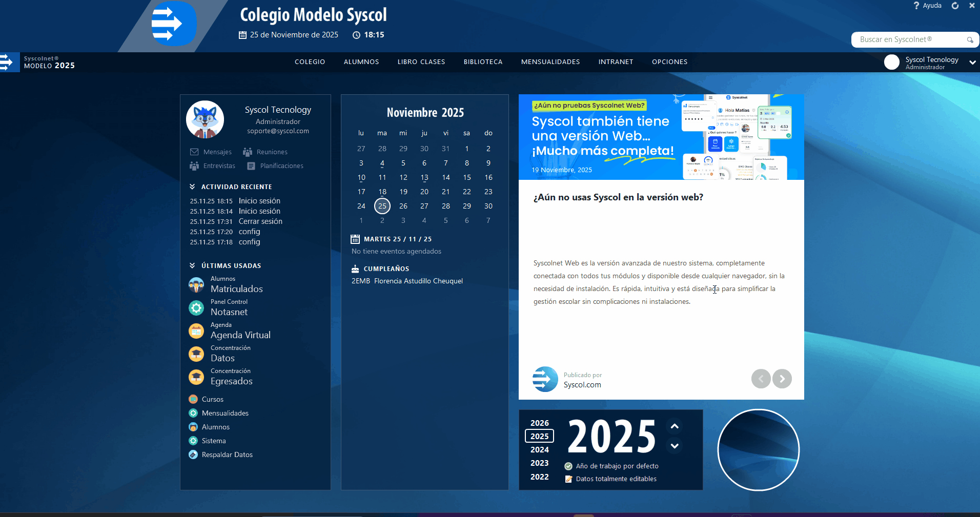Click the Syscol.com publisher logo
Image resolution: width=980 pixels, height=517 pixels.
[545, 379]
